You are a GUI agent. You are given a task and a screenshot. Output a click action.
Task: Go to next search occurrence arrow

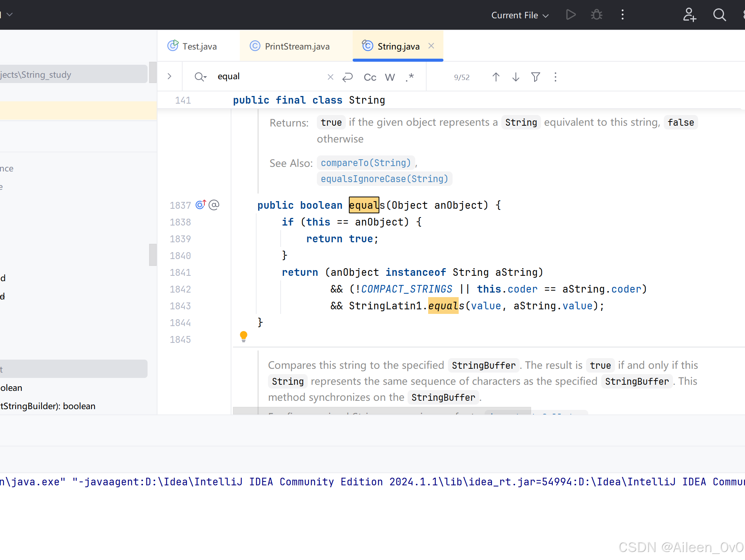[x=515, y=77]
